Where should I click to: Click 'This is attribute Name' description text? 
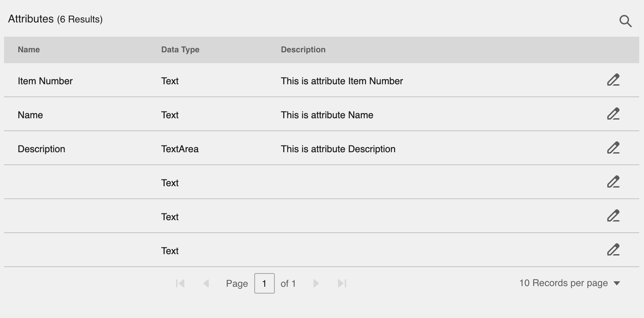(327, 115)
